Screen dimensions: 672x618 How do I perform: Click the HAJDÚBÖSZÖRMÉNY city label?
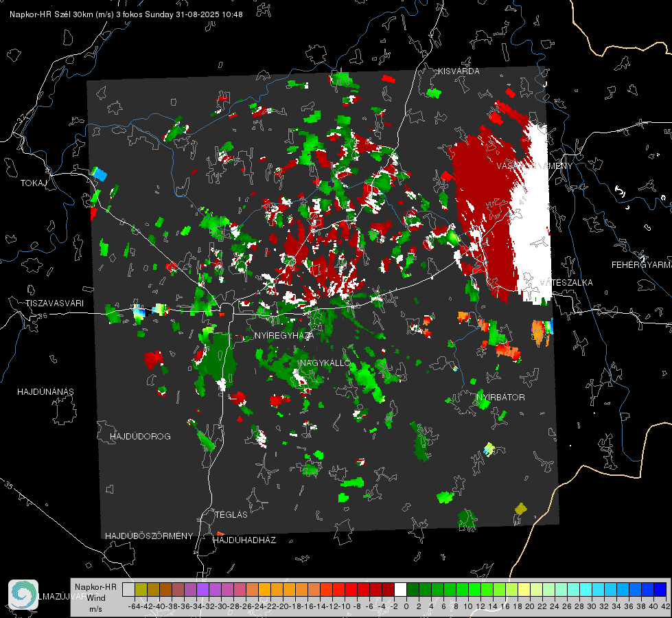click(149, 536)
